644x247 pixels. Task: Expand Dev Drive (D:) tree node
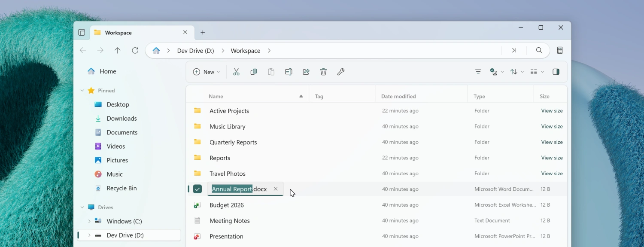point(89,235)
